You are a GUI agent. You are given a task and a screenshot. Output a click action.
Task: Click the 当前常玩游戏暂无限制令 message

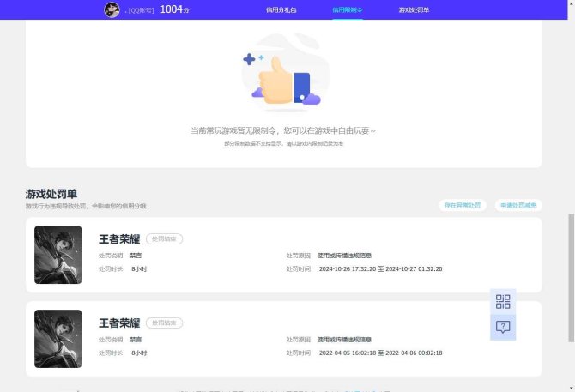point(282,130)
